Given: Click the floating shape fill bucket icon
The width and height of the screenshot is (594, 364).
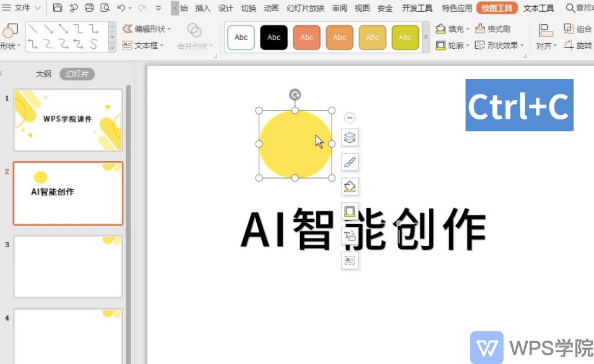Looking at the screenshot, I should click(350, 187).
